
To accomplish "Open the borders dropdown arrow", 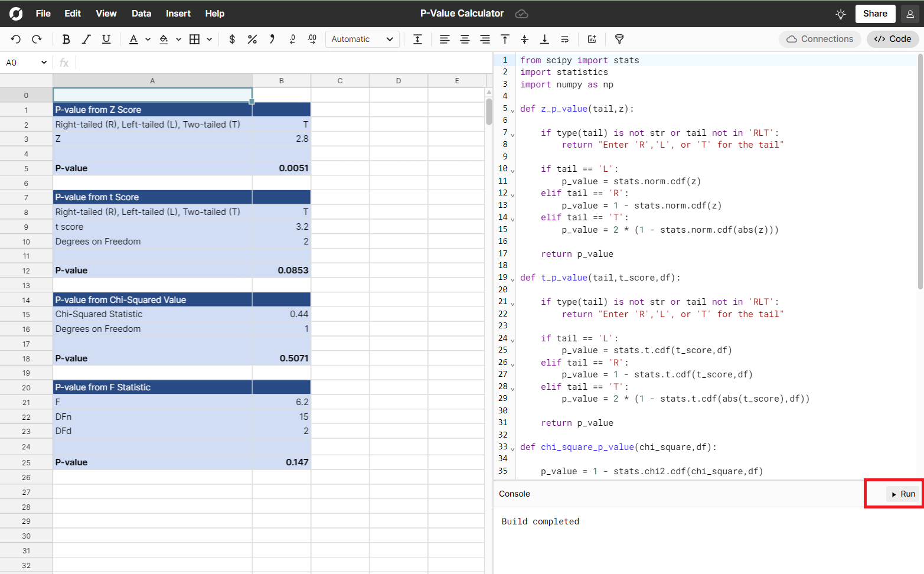I will [209, 39].
